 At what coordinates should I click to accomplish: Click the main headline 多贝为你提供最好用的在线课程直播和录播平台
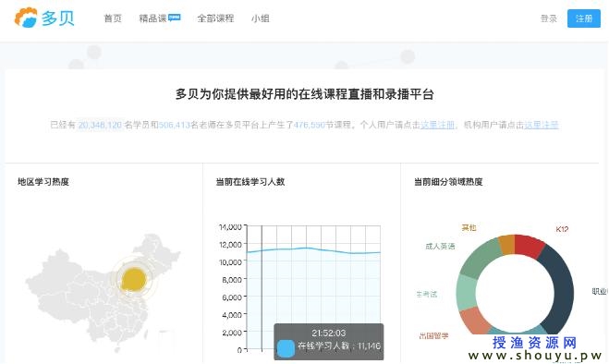point(305,94)
